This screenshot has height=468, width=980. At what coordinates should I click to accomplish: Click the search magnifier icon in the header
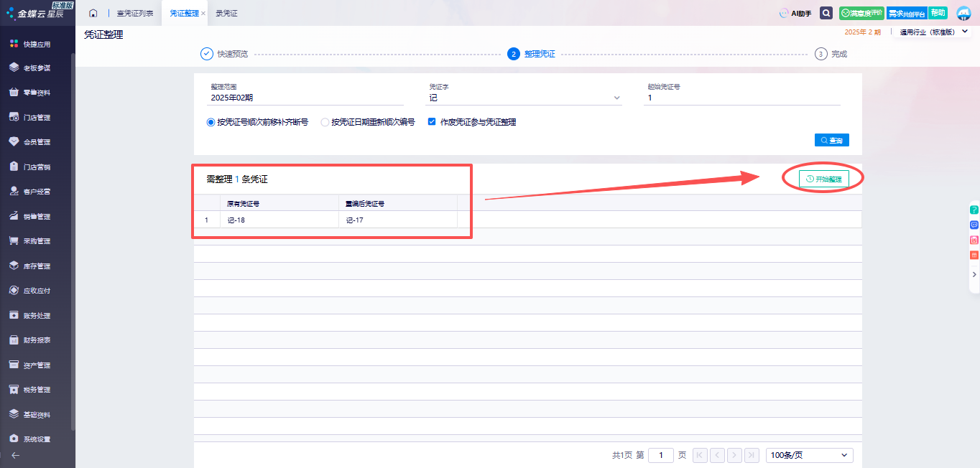[826, 13]
